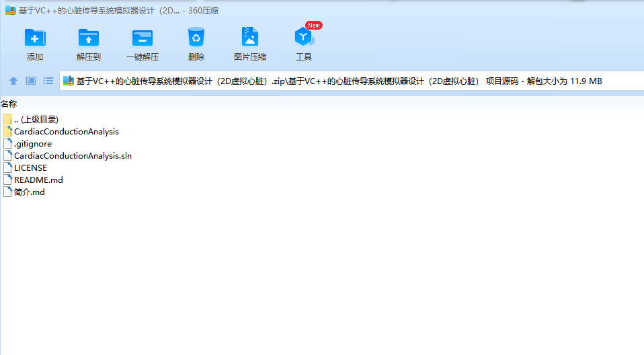Click the archive path address bar field
Image resolution: width=644 pixels, height=355 pixels.
pos(352,81)
